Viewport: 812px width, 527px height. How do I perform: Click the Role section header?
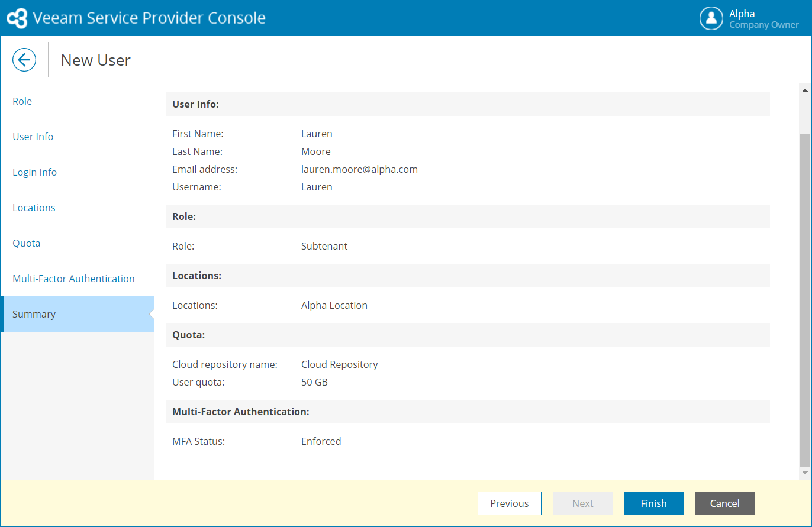click(x=468, y=216)
